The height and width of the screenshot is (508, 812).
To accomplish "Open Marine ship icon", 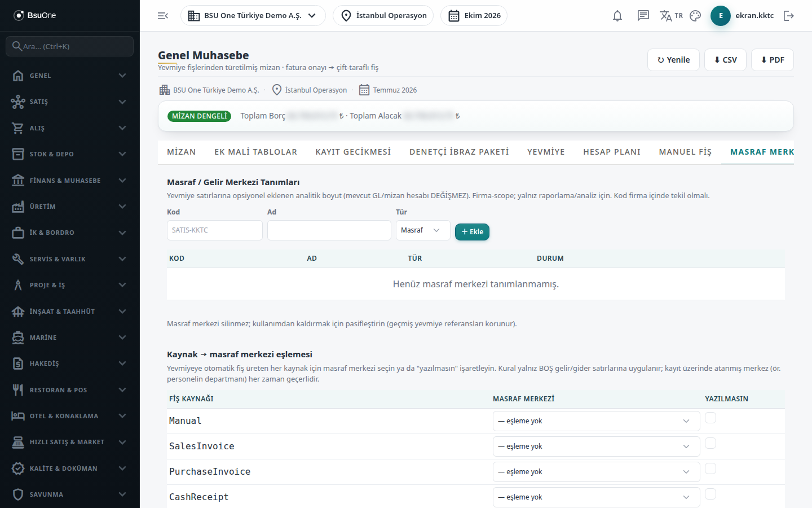I will pos(18,338).
